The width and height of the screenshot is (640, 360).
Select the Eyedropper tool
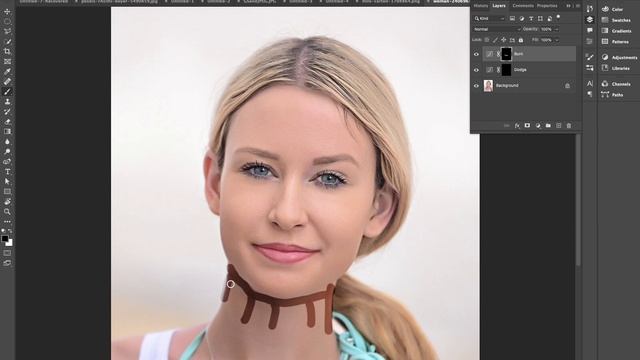pyautogui.click(x=7, y=71)
